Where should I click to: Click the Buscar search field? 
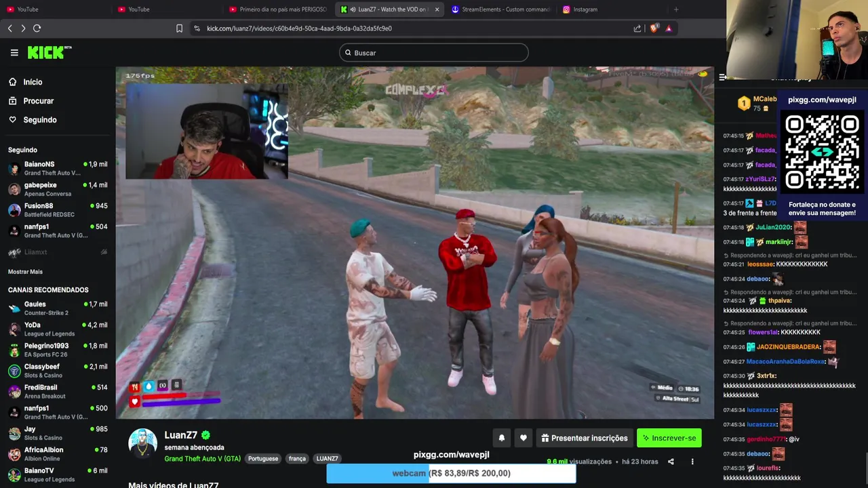pos(434,53)
